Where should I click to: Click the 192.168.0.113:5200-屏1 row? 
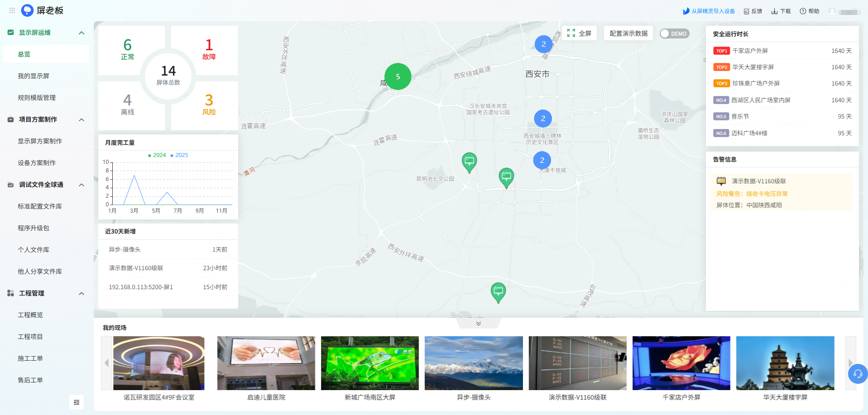point(168,287)
